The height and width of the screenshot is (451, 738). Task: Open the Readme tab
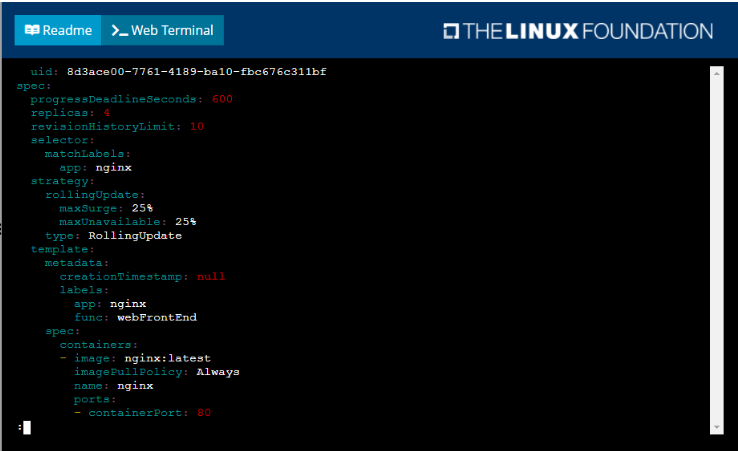(x=57, y=30)
